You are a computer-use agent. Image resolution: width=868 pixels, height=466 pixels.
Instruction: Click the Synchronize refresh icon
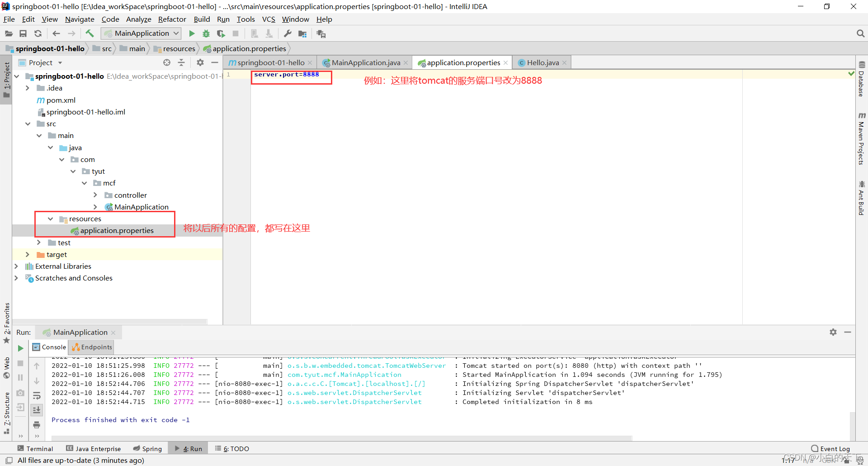pos(38,33)
